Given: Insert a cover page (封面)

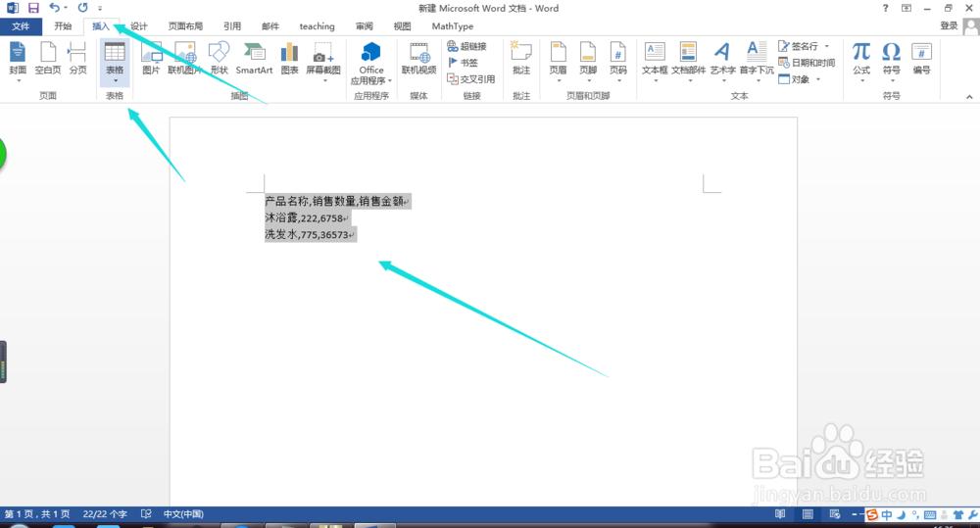Looking at the screenshot, I should click(18, 62).
